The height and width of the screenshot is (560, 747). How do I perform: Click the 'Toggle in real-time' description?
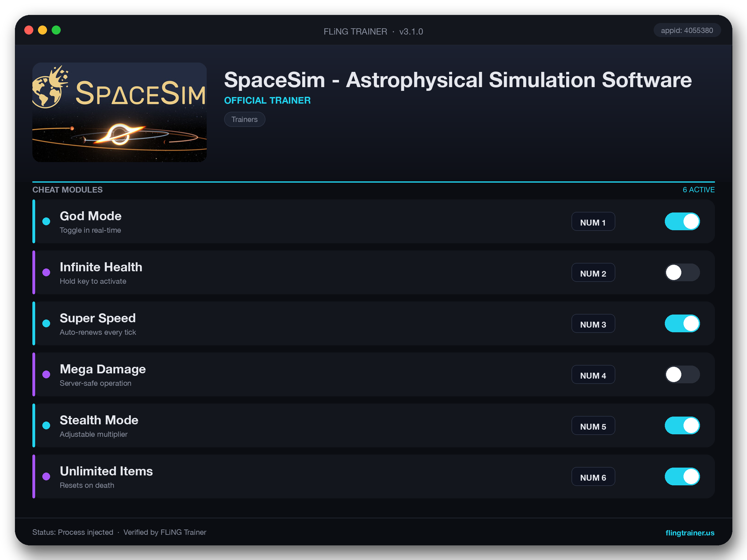[x=90, y=230]
